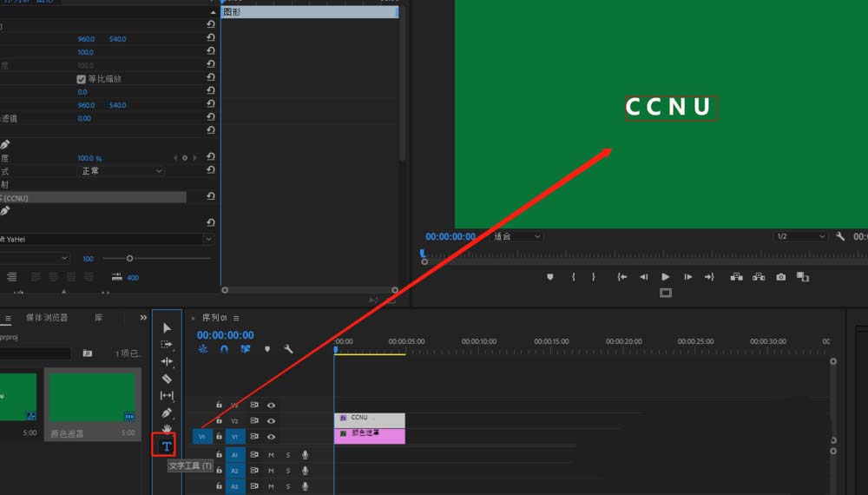The height and width of the screenshot is (495, 868).
Task: Toggle V3 track output eye
Action: pos(271,406)
